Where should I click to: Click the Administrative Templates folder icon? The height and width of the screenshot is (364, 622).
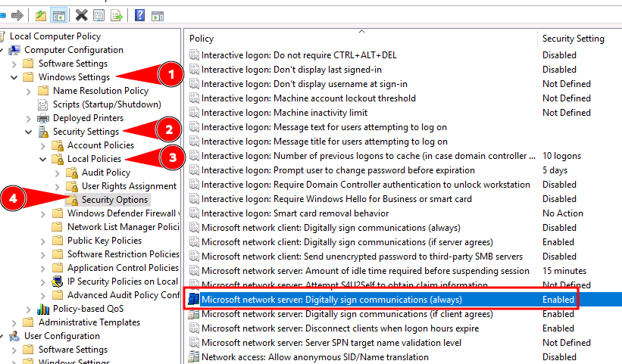point(29,322)
